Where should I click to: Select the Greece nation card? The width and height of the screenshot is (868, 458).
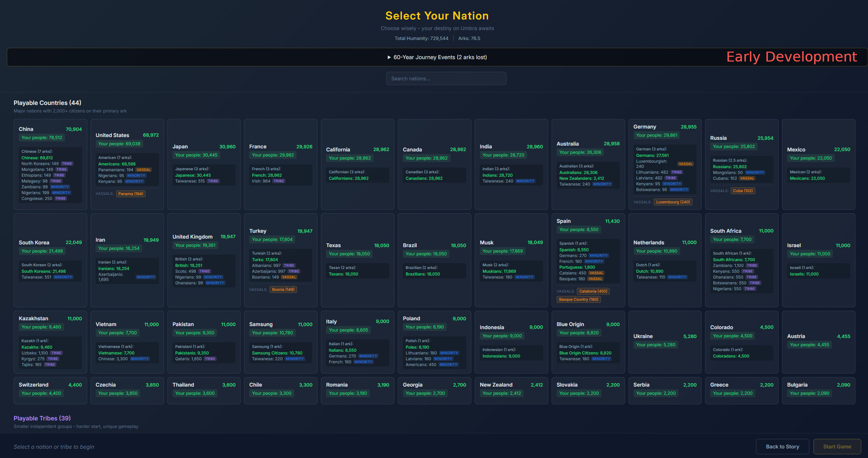pyautogui.click(x=742, y=390)
